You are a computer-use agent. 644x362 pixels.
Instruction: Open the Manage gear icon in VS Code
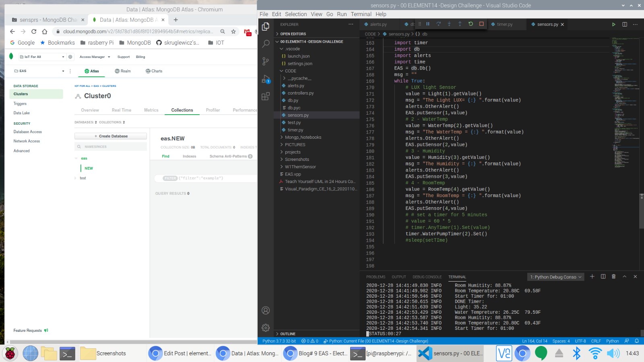pyautogui.click(x=266, y=328)
